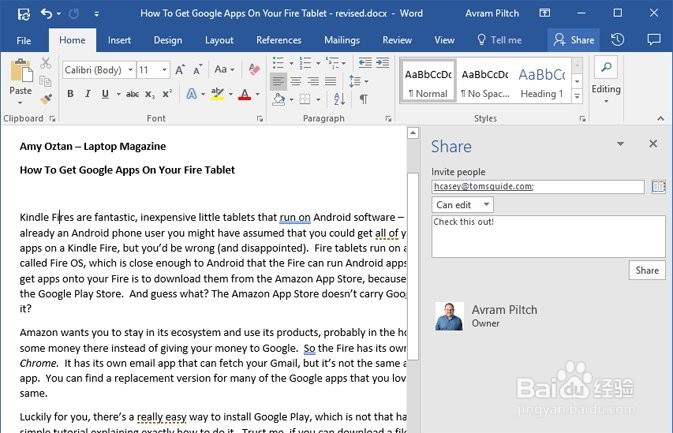Open the font color dropdown arrow
The width and height of the screenshot is (673, 433).
[x=258, y=94]
